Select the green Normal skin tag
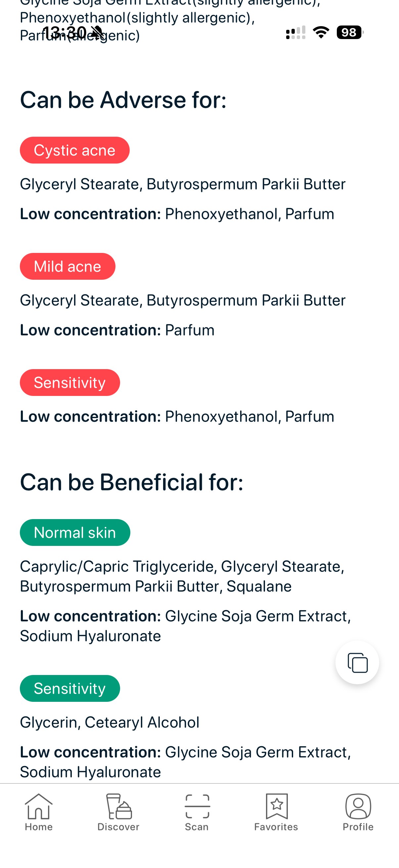The width and height of the screenshot is (399, 868). click(x=75, y=532)
